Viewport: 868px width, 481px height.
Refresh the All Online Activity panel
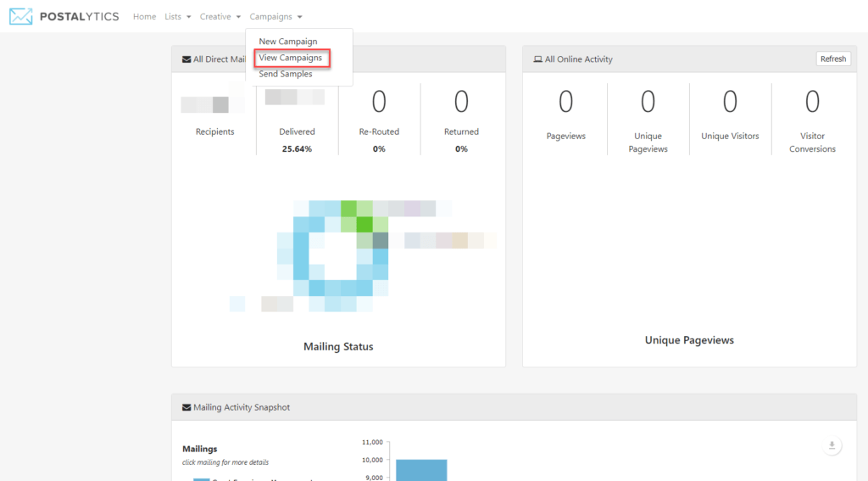point(833,59)
